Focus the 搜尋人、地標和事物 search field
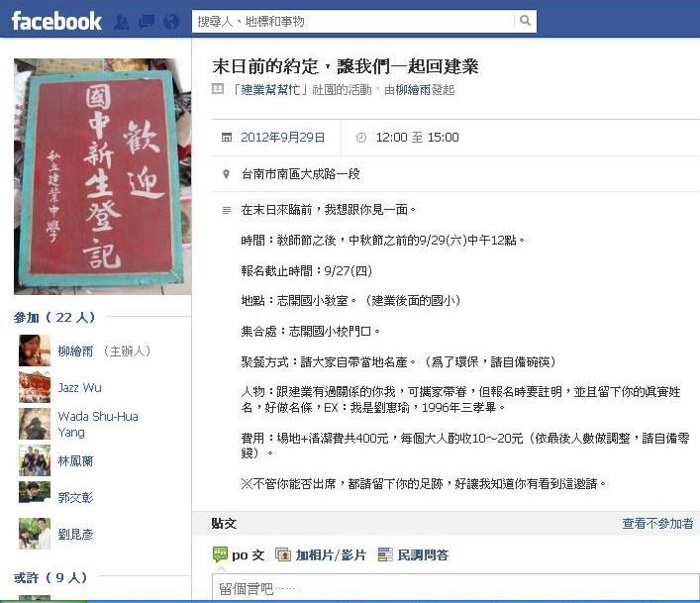The height and width of the screenshot is (603, 700). [352, 21]
